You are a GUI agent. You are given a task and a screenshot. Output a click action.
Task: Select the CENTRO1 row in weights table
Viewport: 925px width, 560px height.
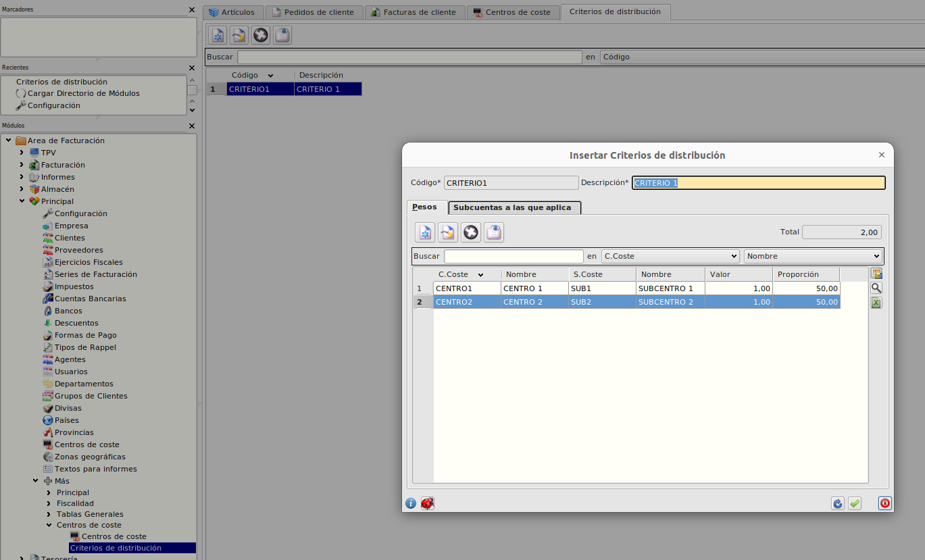pyautogui.click(x=626, y=288)
